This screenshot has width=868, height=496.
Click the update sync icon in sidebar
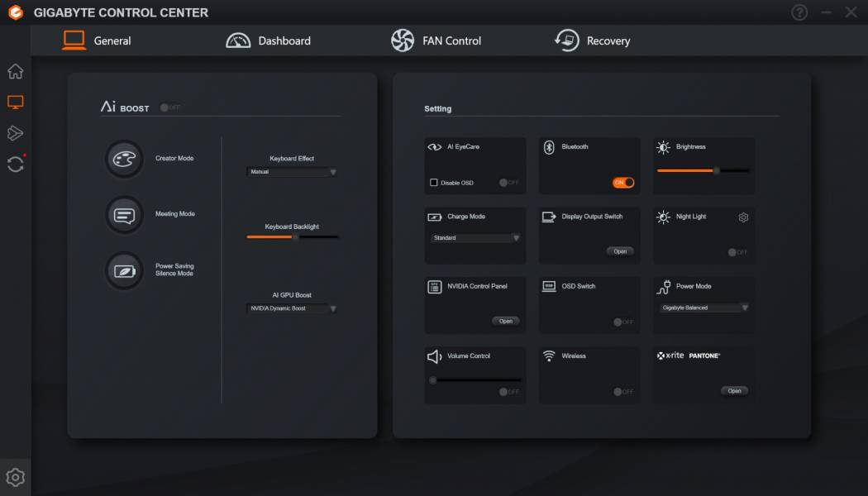pos(15,164)
